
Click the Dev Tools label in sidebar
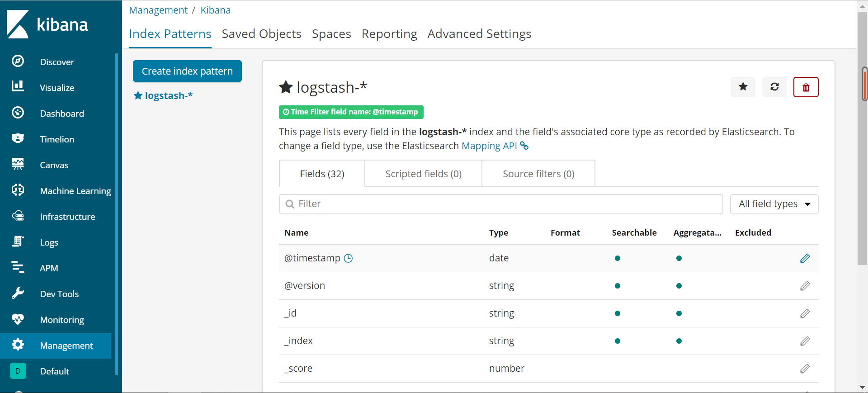point(59,294)
